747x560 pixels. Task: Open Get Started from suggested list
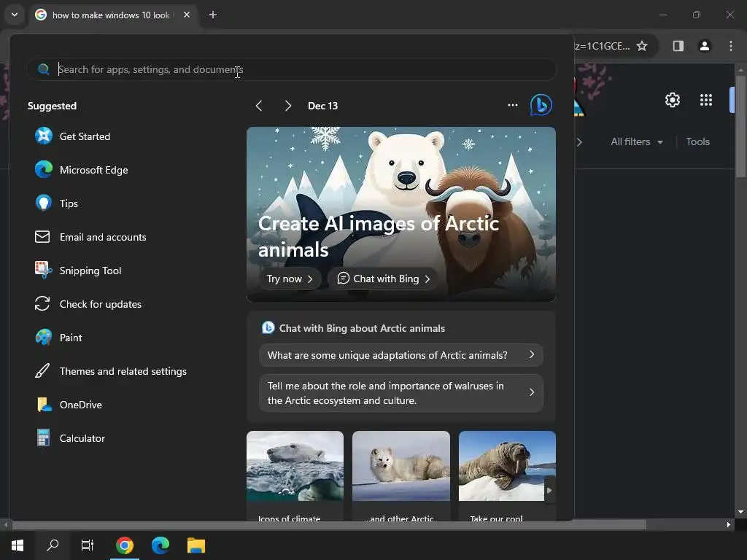(72, 136)
